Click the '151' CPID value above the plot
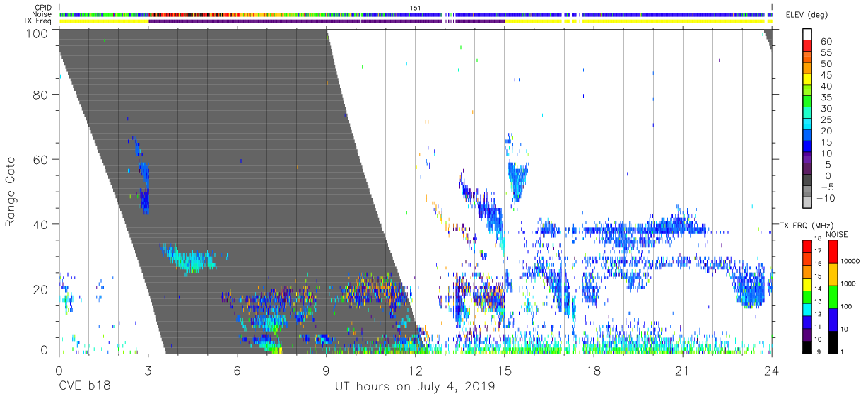The width and height of the screenshot is (868, 401). pyautogui.click(x=415, y=8)
